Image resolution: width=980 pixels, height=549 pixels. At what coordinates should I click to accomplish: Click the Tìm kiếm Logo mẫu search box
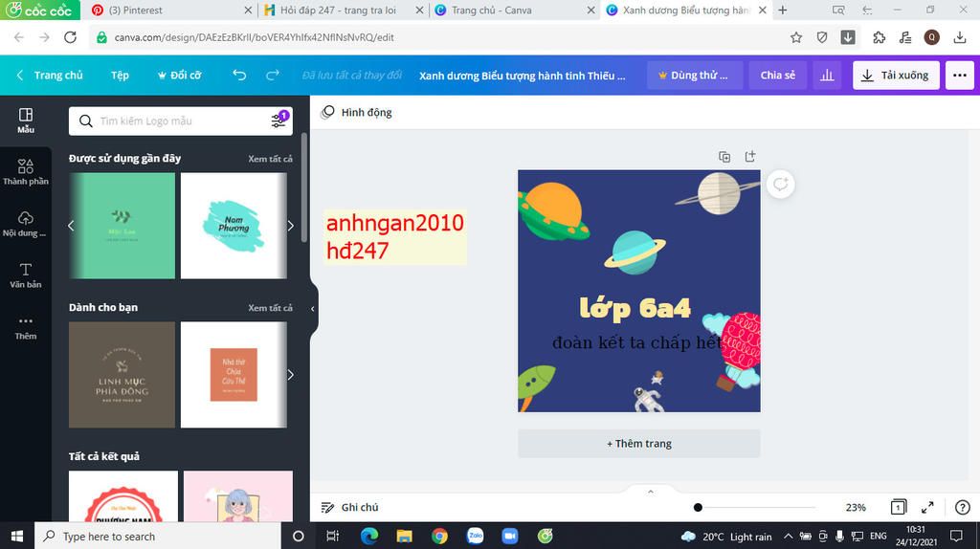point(181,121)
